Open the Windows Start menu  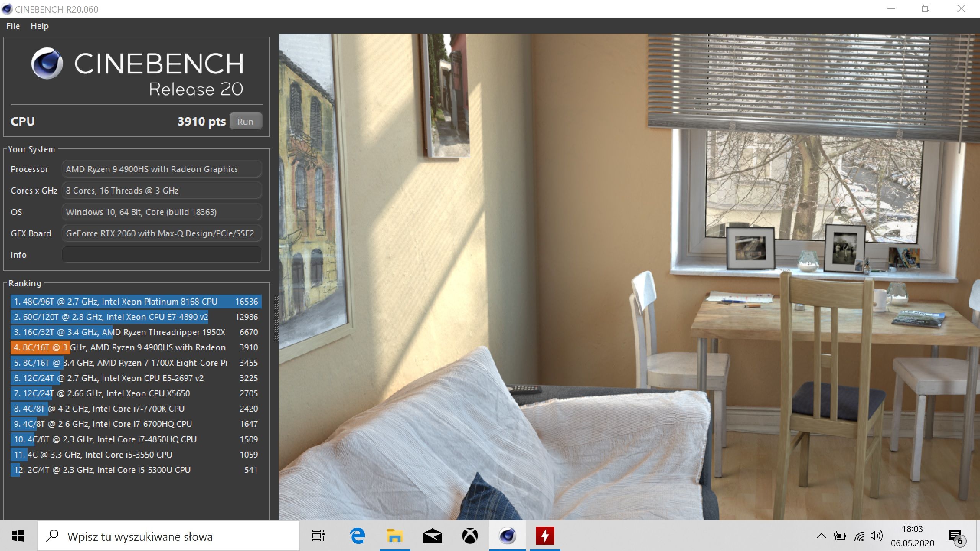point(18,536)
